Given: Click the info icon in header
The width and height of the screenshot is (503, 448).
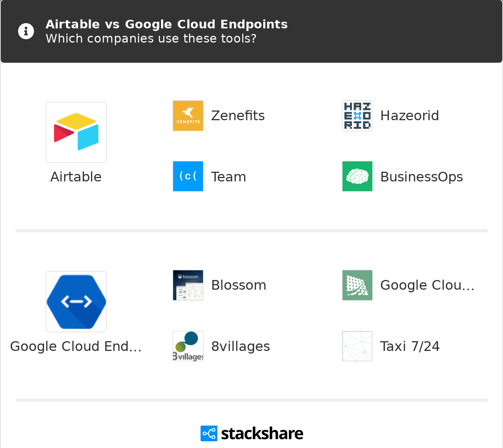Looking at the screenshot, I should click(x=26, y=31).
